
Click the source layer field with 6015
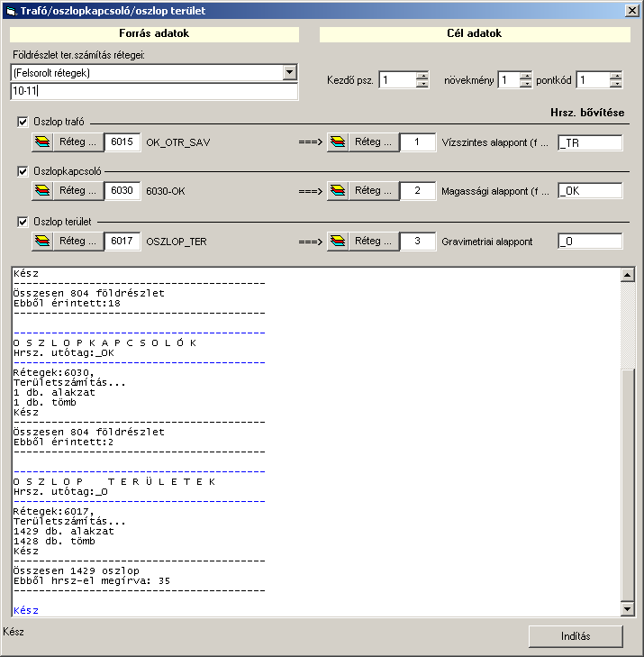click(x=122, y=142)
